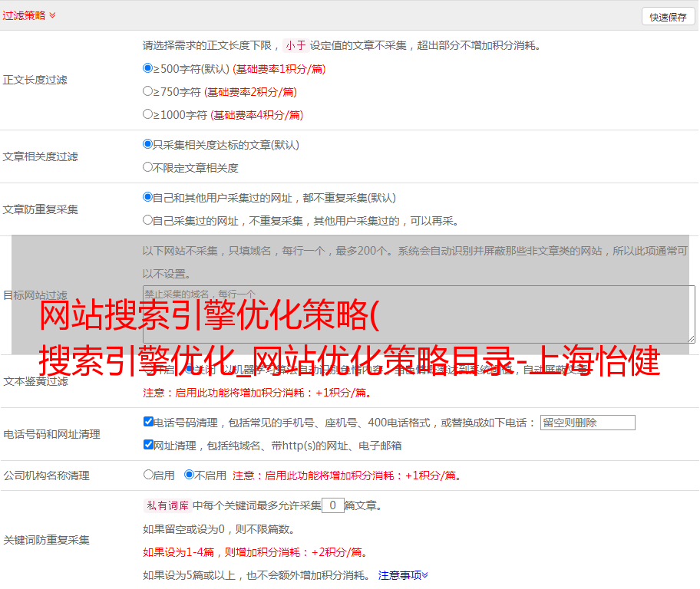Click the 正文长度过滤 label
Viewport: 700px width, 589px height.
[35, 80]
